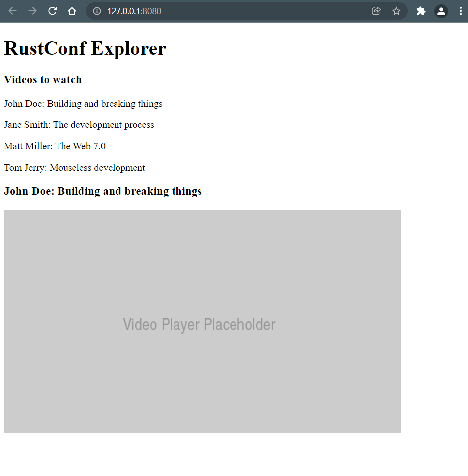Click the bold John Doe video title
Screen dimensions: 468x476
[x=102, y=191]
